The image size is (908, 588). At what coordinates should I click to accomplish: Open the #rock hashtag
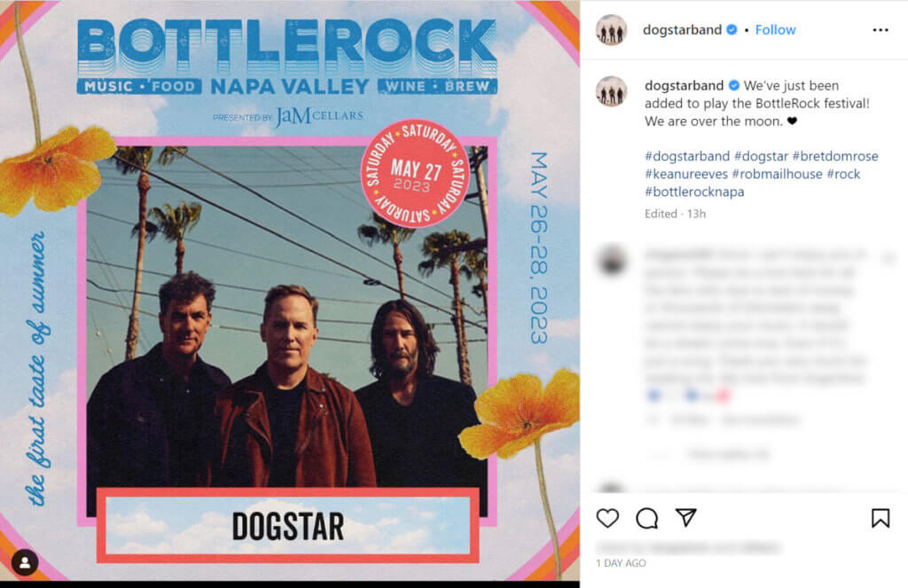click(x=844, y=174)
